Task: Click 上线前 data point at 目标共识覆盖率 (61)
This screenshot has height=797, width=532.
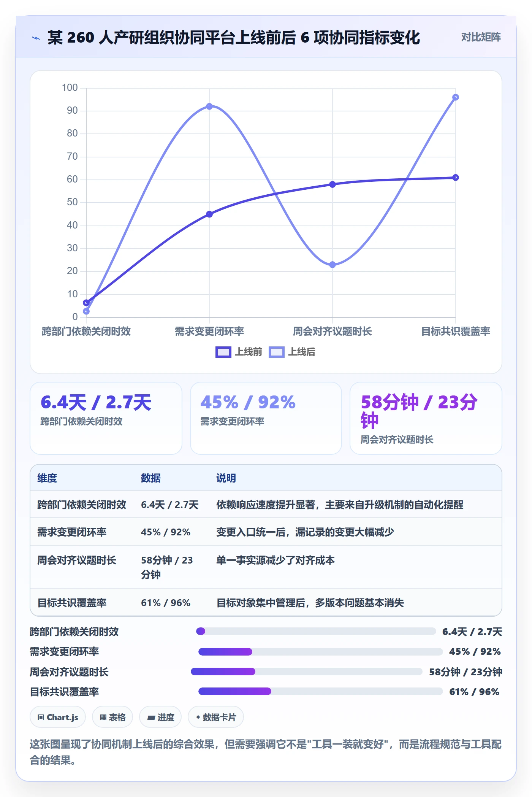Action: (456, 178)
